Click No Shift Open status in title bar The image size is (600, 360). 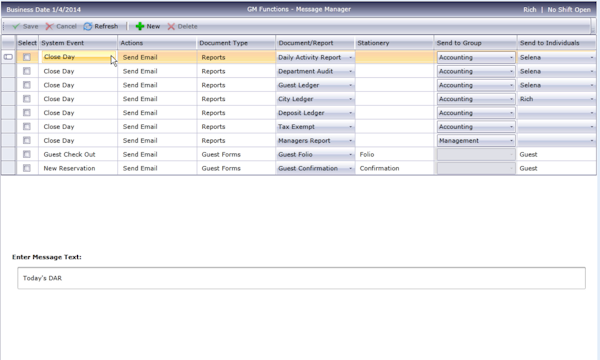pos(569,10)
